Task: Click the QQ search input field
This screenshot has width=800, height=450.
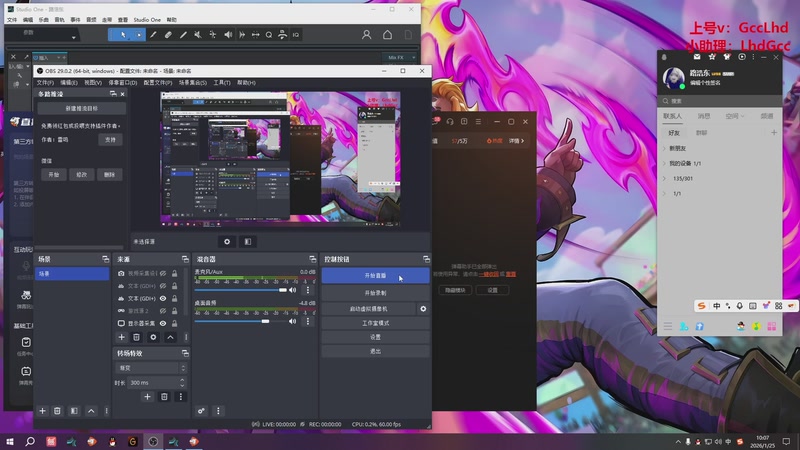Action: pyautogui.click(x=719, y=101)
